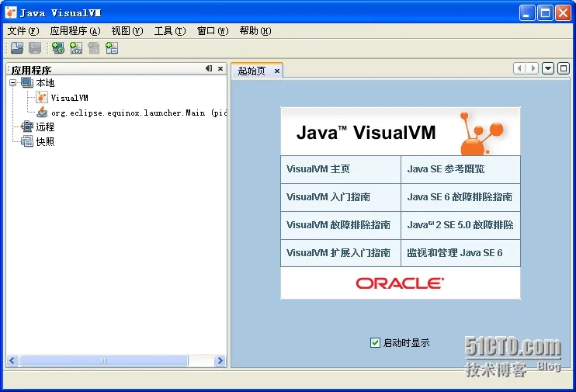Select the VisualVM tree entry
Image resolution: width=576 pixels, height=392 pixels.
tap(69, 98)
